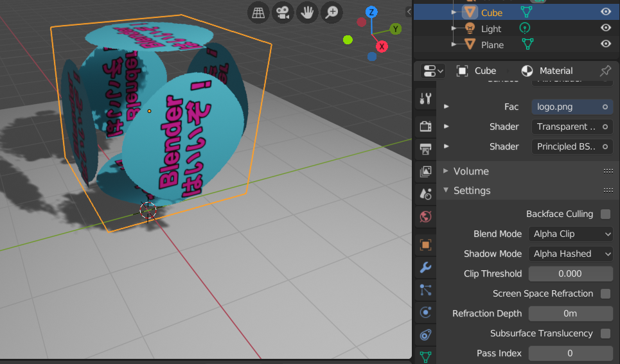Toggle perspective/orthographic grid view icon
This screenshot has height=364, width=620.
pos(258,13)
